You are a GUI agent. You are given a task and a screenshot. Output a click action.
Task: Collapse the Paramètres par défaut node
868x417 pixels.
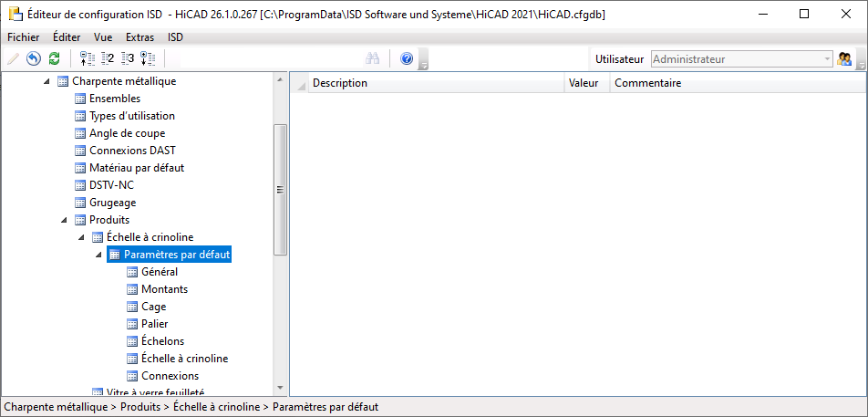coord(98,255)
